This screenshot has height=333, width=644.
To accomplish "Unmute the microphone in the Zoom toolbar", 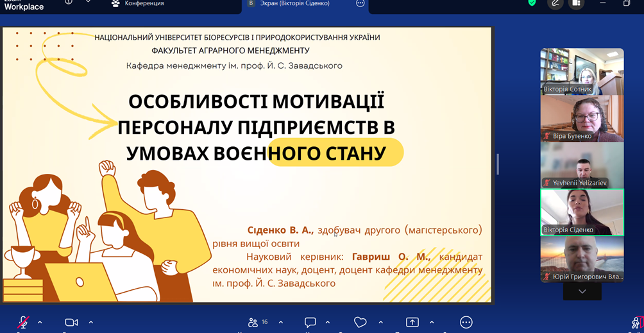I will coord(23,322).
